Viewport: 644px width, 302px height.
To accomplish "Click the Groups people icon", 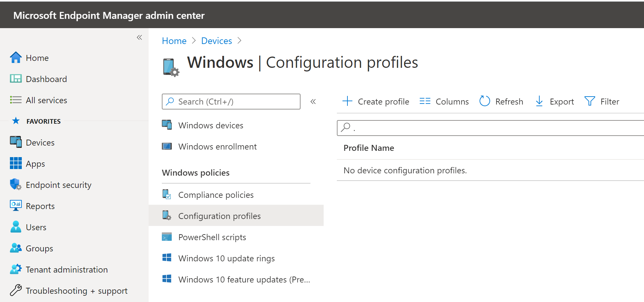I will pos(16,248).
